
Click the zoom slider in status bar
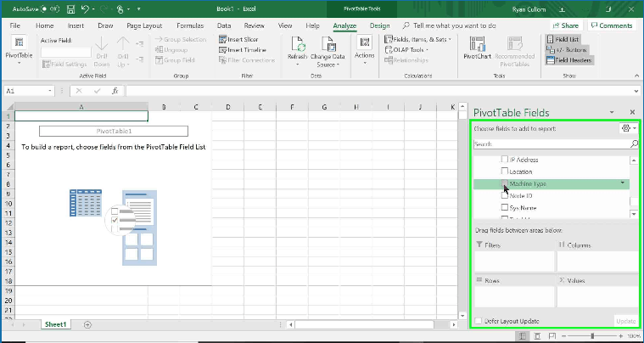(x=592, y=336)
